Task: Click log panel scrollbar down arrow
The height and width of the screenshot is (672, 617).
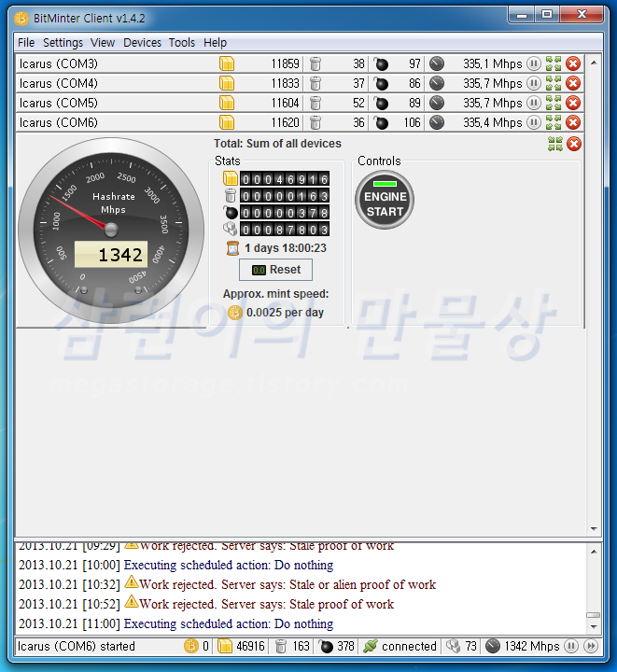Action: [594, 627]
